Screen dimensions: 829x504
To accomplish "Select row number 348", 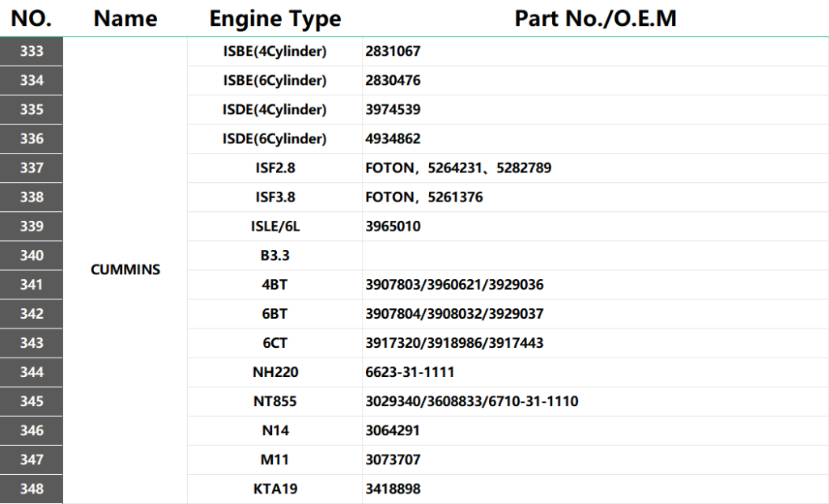I will pos(32,489).
